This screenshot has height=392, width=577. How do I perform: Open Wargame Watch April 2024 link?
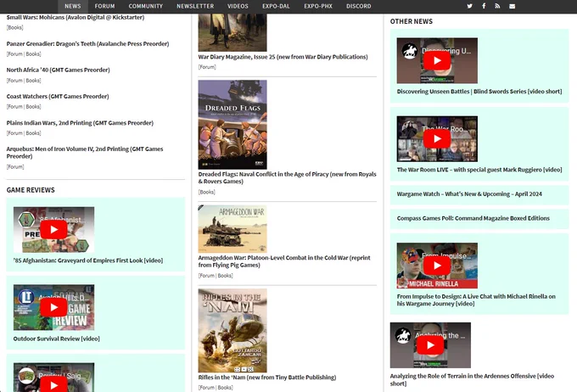469,194
